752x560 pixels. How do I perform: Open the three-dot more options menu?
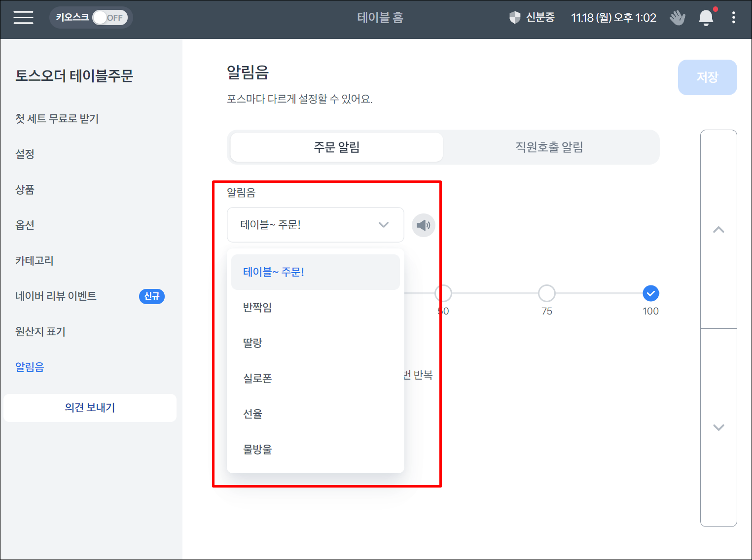pos(733,18)
